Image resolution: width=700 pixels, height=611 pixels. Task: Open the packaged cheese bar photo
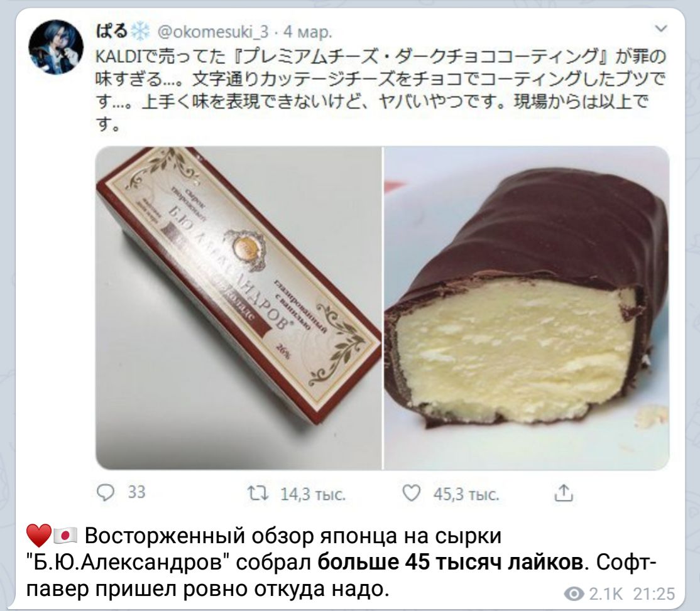point(239,308)
